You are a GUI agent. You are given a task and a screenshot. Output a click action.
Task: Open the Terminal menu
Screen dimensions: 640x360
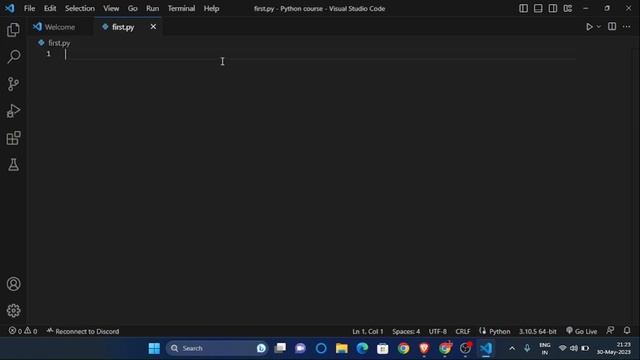[181, 9]
